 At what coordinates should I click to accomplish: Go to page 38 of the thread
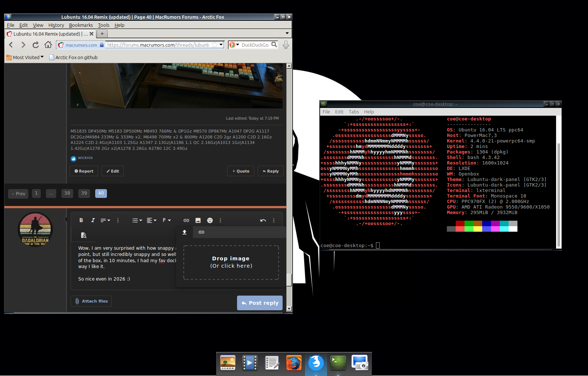click(x=67, y=193)
